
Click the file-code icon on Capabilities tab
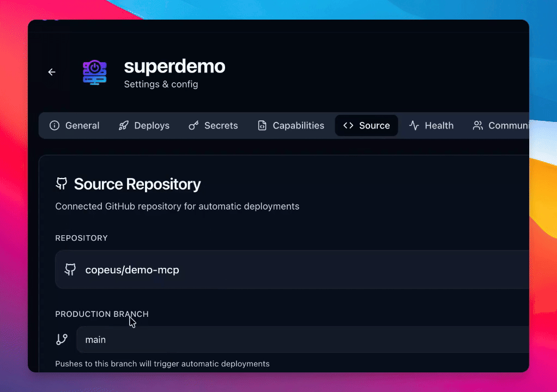[x=262, y=126]
